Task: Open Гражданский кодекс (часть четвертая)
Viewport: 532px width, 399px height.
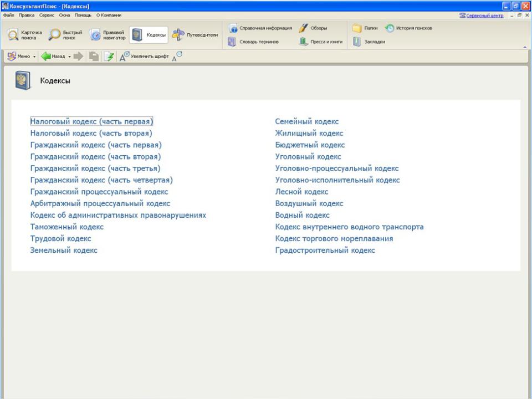Action: tap(101, 180)
